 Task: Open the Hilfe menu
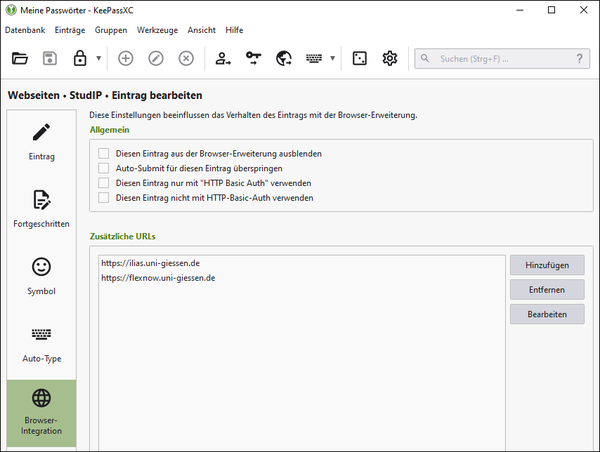click(234, 30)
